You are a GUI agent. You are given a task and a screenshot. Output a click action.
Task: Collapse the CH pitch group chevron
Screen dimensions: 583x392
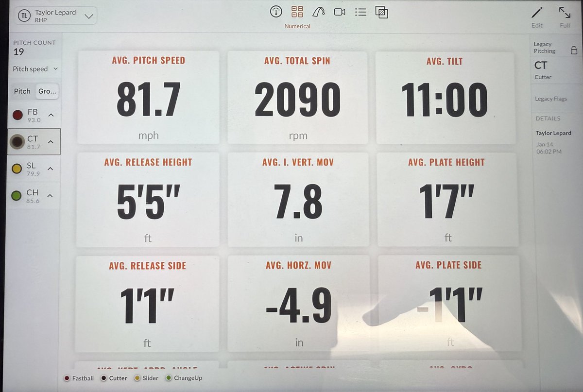tap(51, 196)
